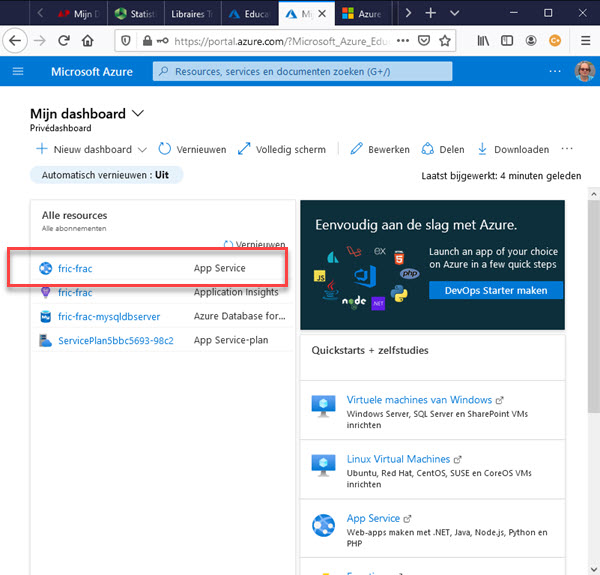Open the list all tabs dropdown arrow
600x575 pixels.
(x=454, y=13)
